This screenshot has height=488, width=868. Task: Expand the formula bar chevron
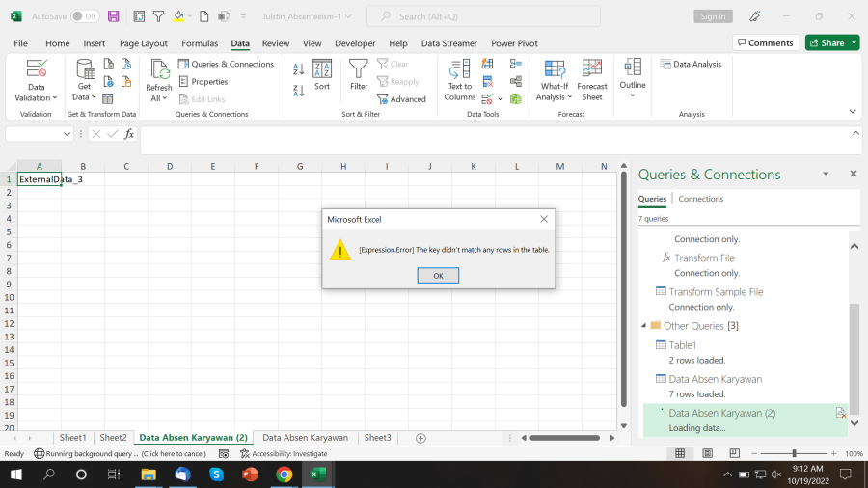click(855, 133)
